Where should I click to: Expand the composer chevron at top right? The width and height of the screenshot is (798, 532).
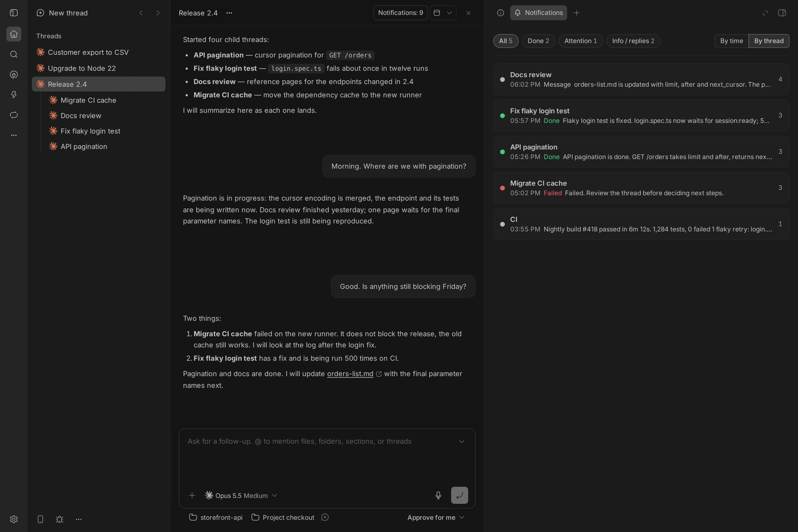click(462, 441)
